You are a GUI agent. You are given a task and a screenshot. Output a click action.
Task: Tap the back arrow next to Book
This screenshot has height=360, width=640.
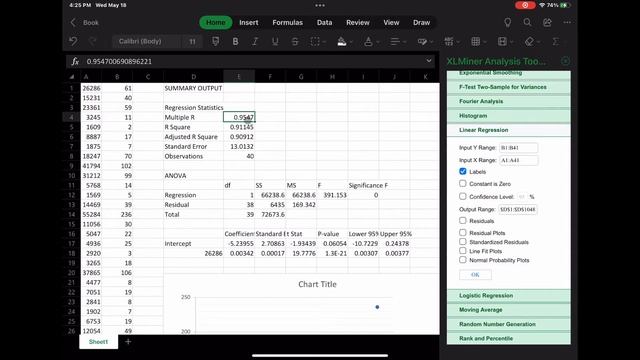[73, 22]
